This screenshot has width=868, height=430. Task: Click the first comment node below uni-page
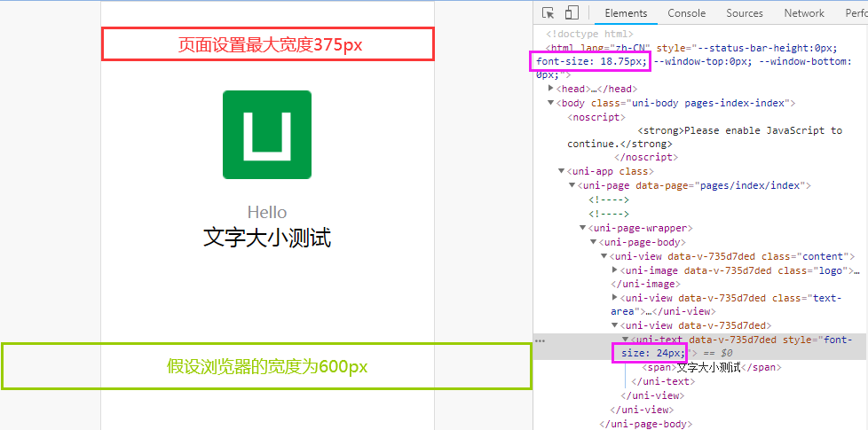(608, 199)
